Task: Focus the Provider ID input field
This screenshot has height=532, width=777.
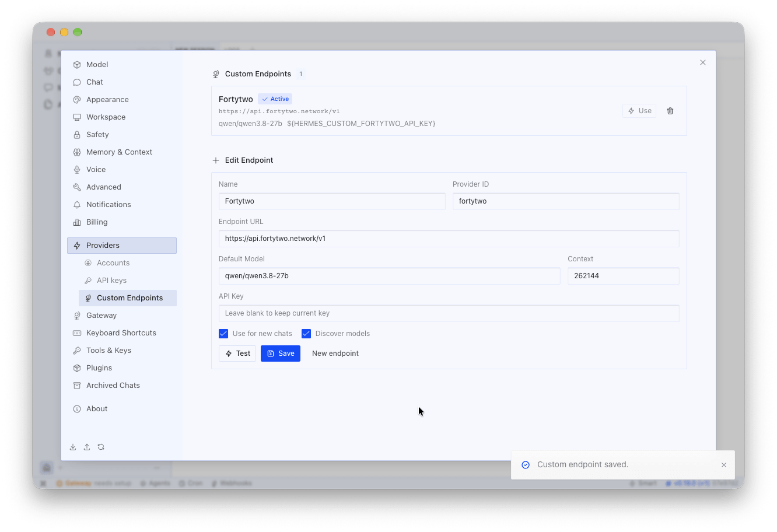Action: tap(566, 201)
